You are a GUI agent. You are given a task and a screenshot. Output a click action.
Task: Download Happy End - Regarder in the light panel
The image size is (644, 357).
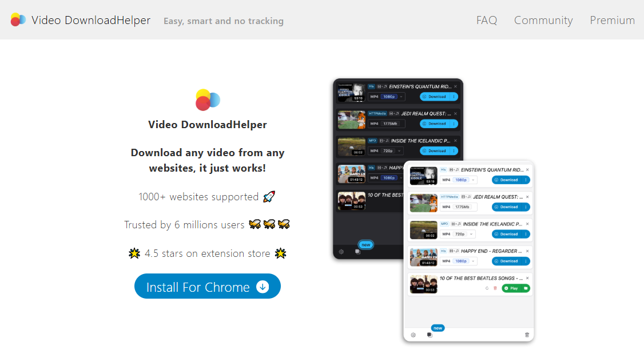(x=506, y=261)
